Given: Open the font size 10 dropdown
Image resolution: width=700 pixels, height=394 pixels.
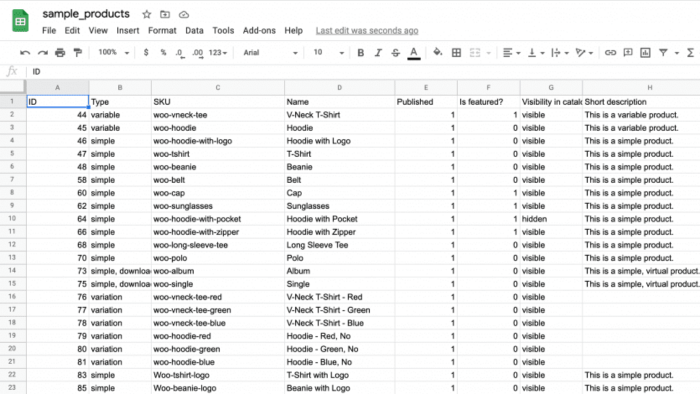Looking at the screenshot, I should coord(328,53).
